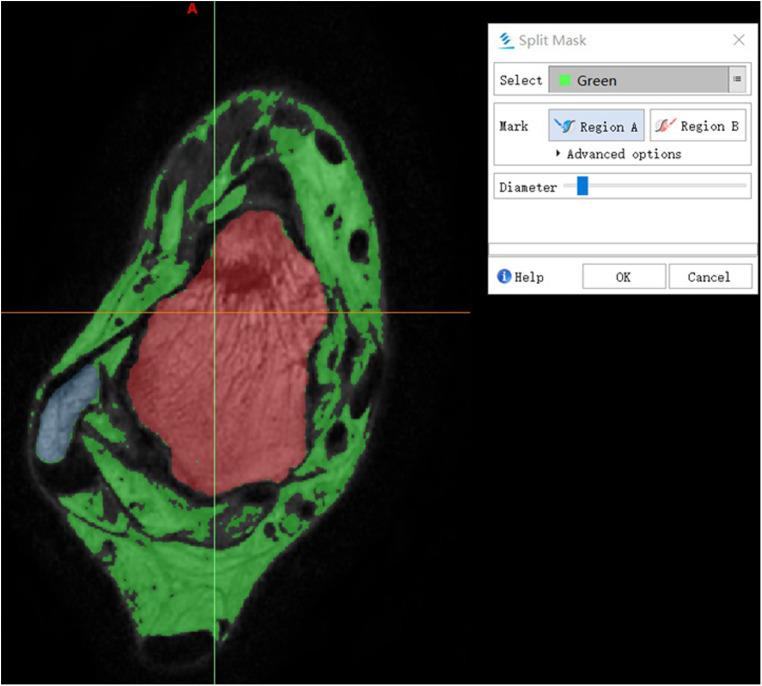Close the Split Mask dialog

739,40
